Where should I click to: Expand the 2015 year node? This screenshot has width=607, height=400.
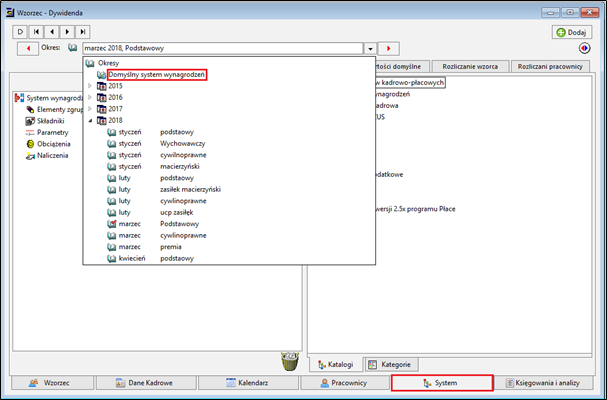90,86
